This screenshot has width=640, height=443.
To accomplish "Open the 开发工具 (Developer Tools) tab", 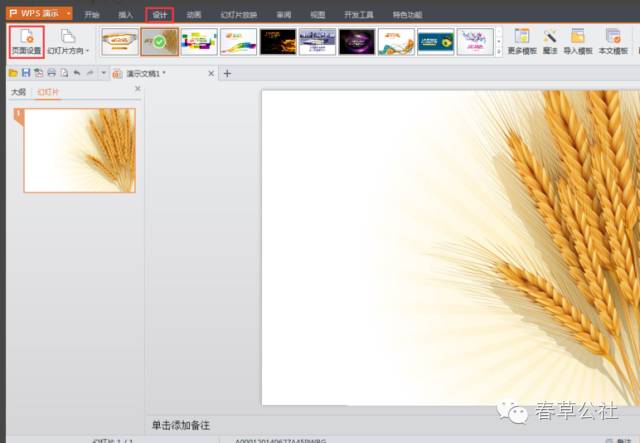I will click(x=359, y=15).
